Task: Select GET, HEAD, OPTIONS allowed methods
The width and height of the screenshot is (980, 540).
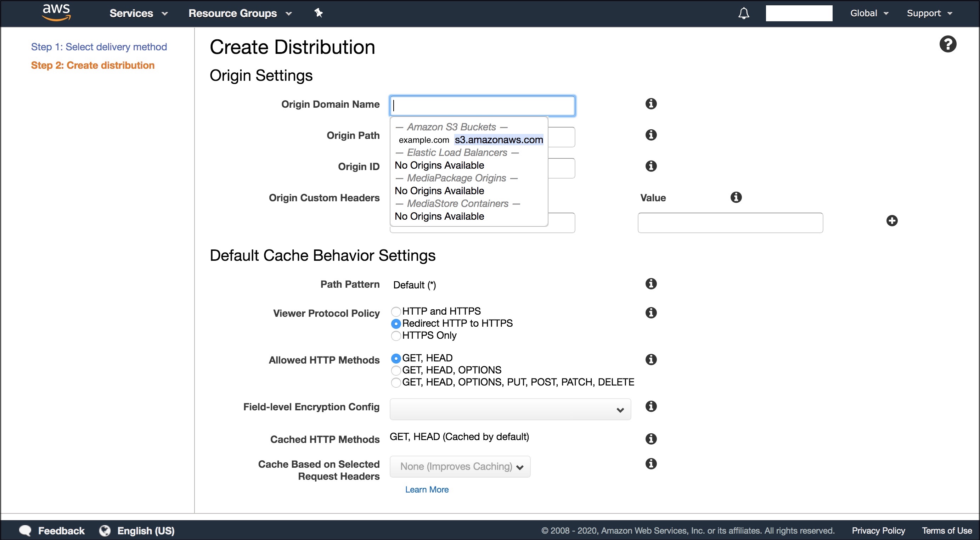Action: click(396, 371)
